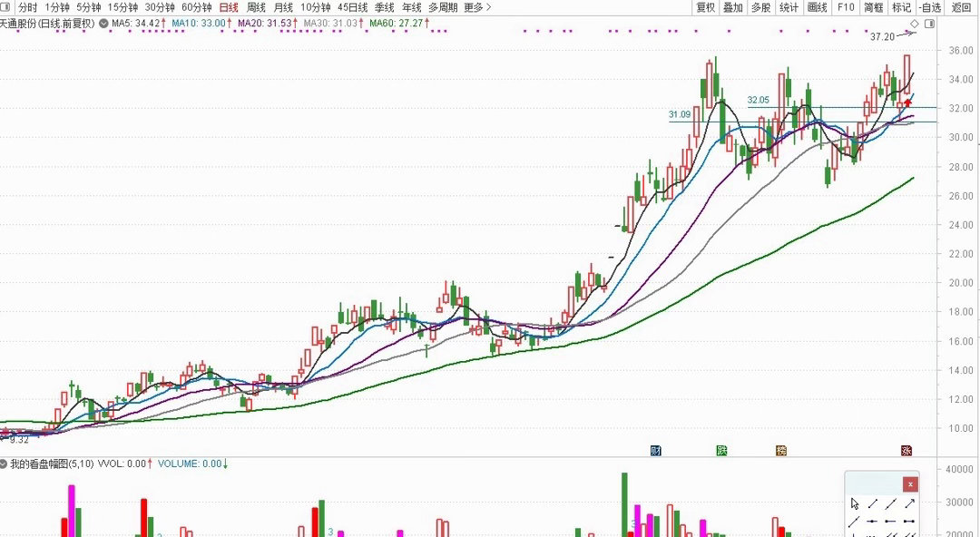Expand 更多 periods chevron
Screen dimensions: 980x537
pos(488,7)
